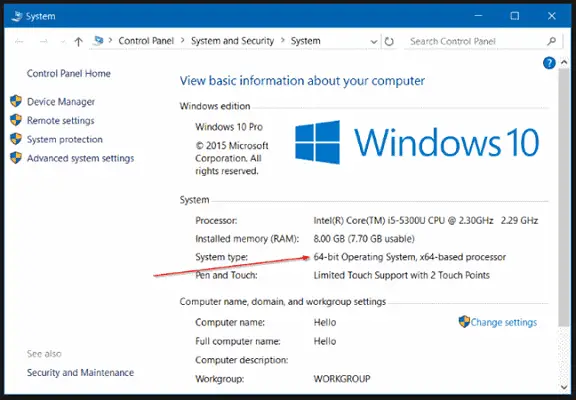Maximize the System window

515,16
